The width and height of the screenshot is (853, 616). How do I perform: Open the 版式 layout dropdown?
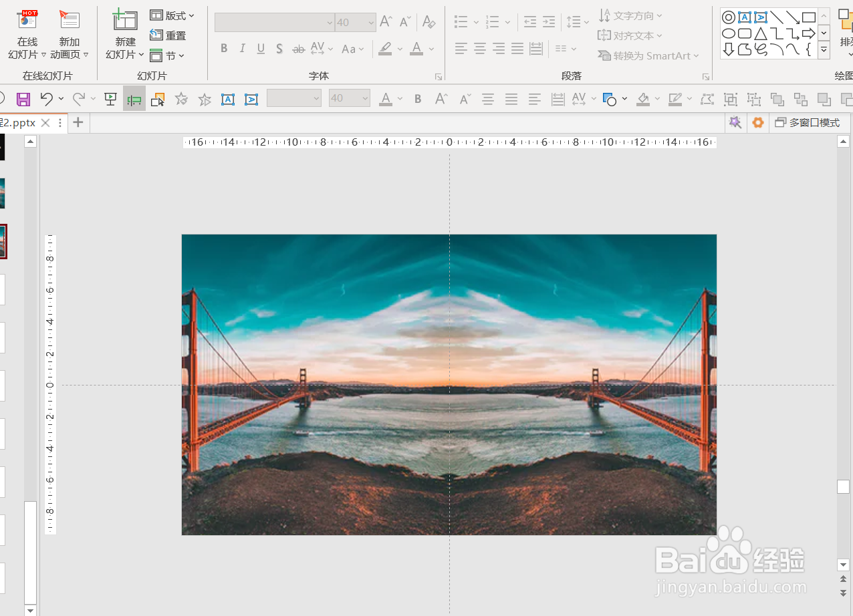click(x=172, y=15)
